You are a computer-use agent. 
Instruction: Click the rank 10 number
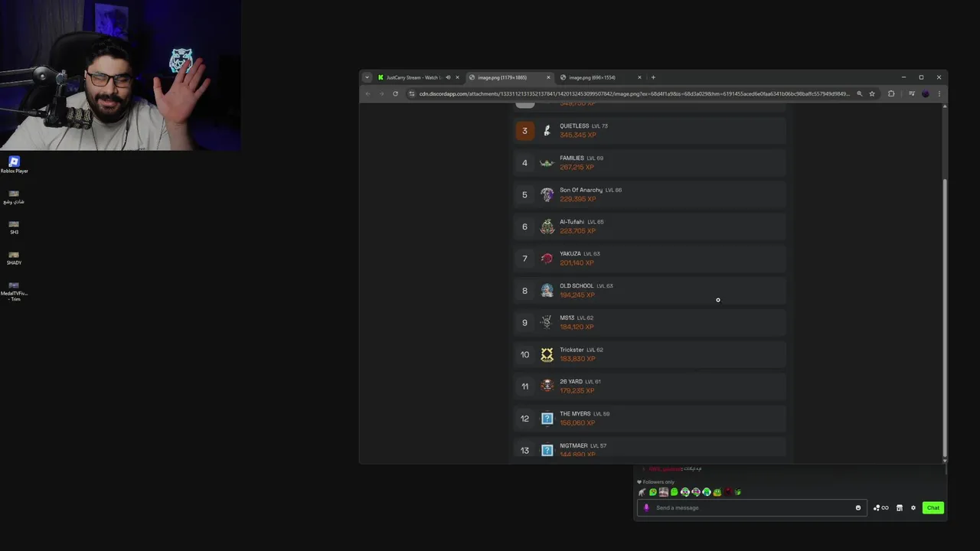tap(524, 354)
